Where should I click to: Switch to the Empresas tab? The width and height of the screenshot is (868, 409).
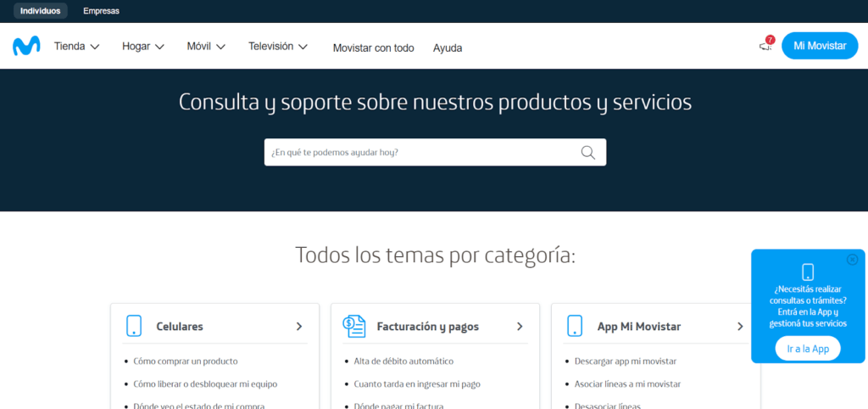[x=102, y=10]
